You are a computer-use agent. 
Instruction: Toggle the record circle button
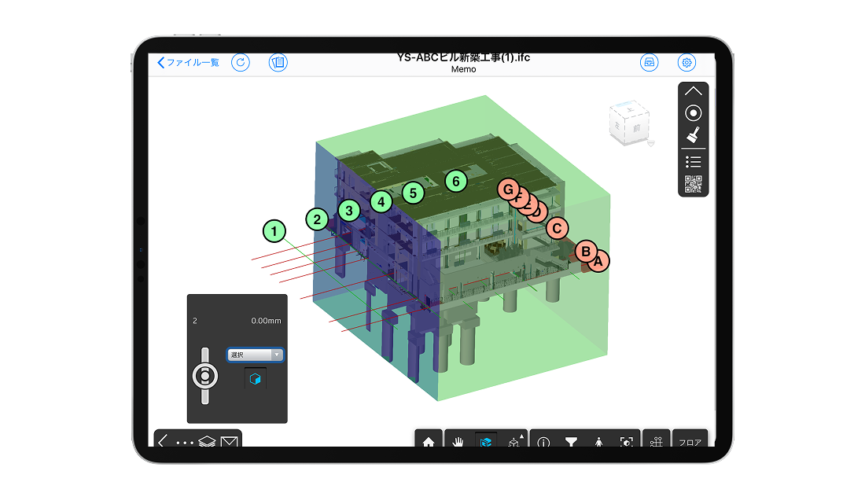693,113
